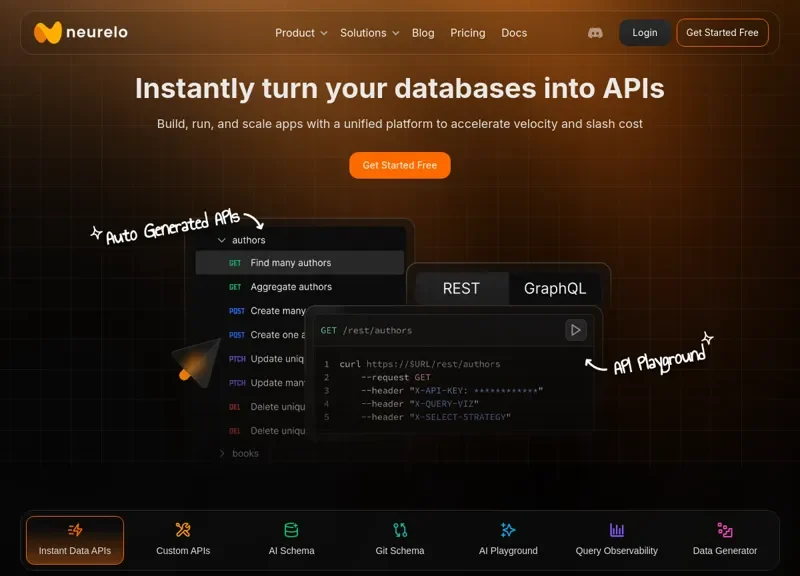This screenshot has height=576, width=800.
Task: Expand the Solutions dropdown menu
Action: tap(369, 33)
